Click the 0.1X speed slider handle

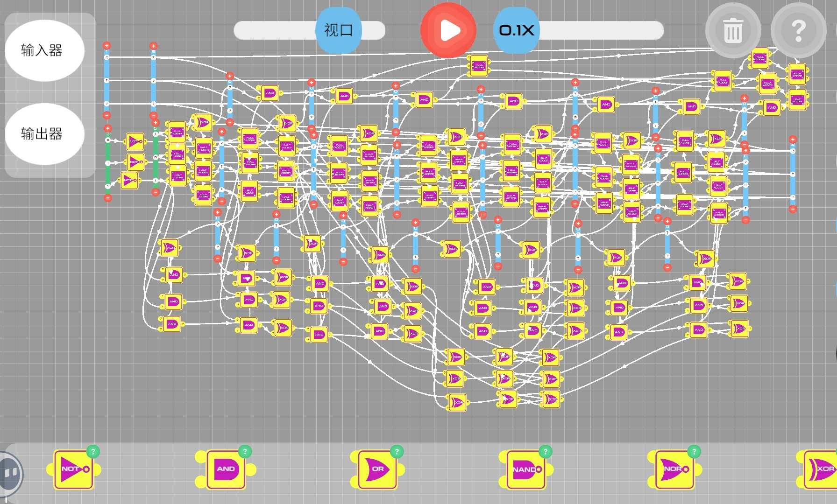pyautogui.click(x=517, y=30)
